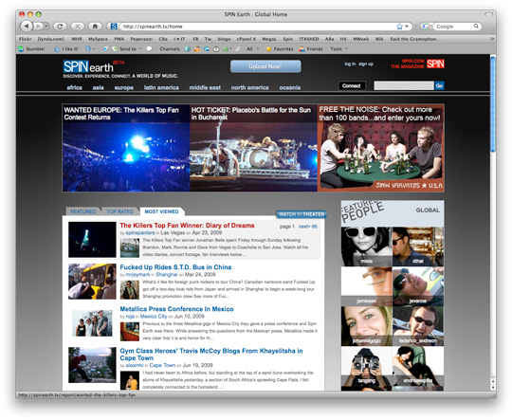Click the Connect button
This screenshot has width=512, height=420.
(x=352, y=86)
